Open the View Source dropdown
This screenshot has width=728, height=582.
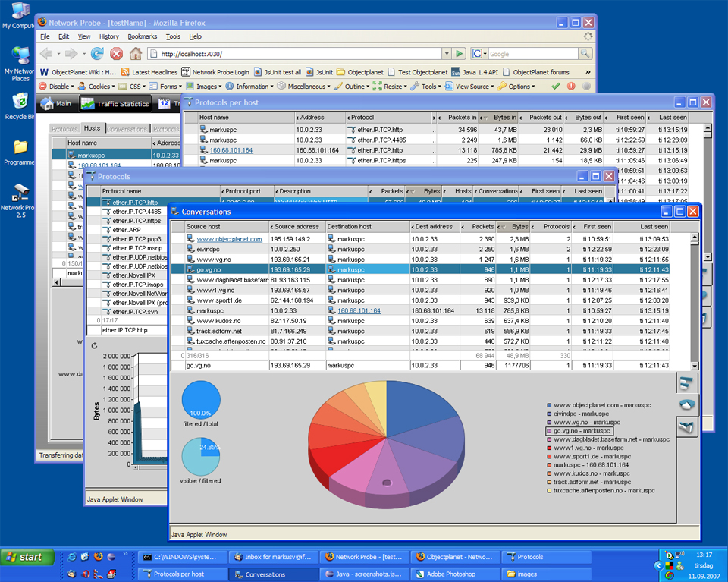(x=472, y=87)
